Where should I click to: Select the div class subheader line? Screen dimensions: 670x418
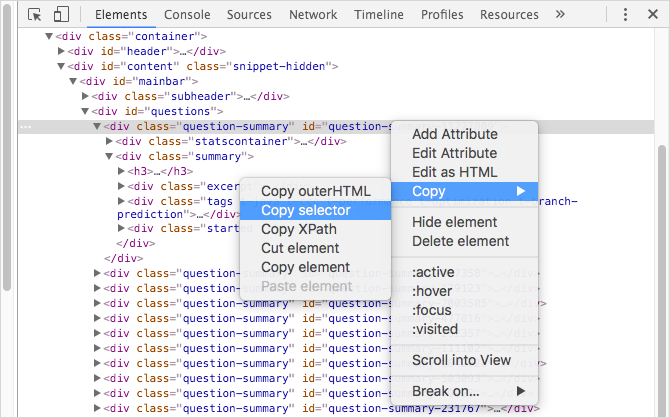click(x=190, y=97)
